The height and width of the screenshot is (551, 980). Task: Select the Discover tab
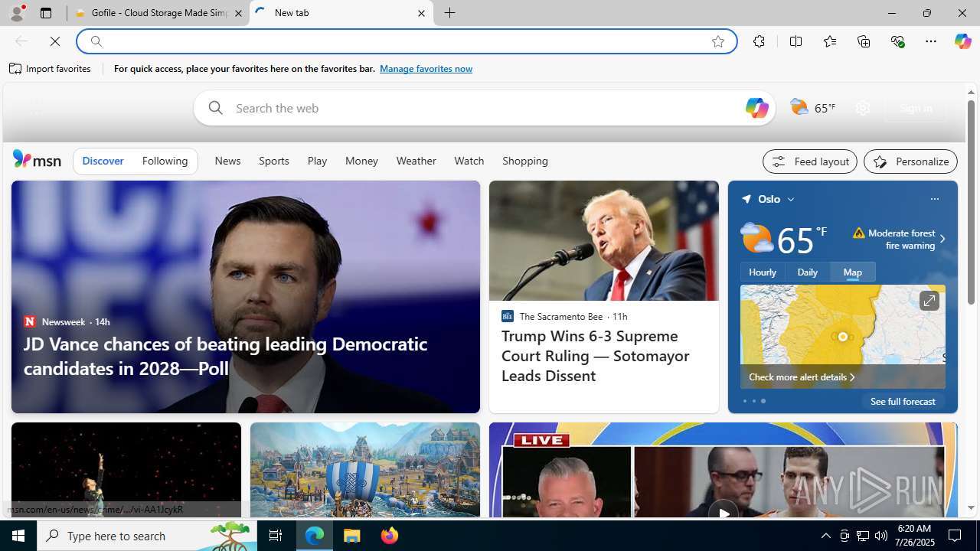[103, 161]
